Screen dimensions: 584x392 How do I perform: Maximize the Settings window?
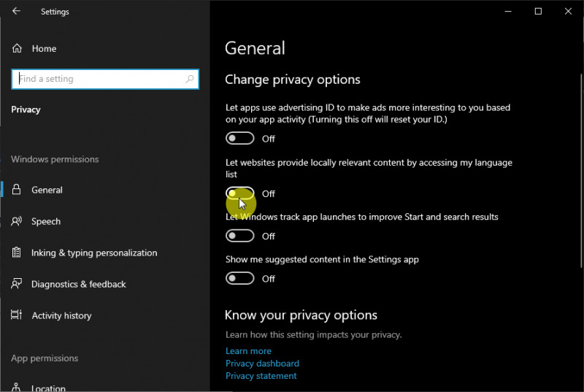538,11
